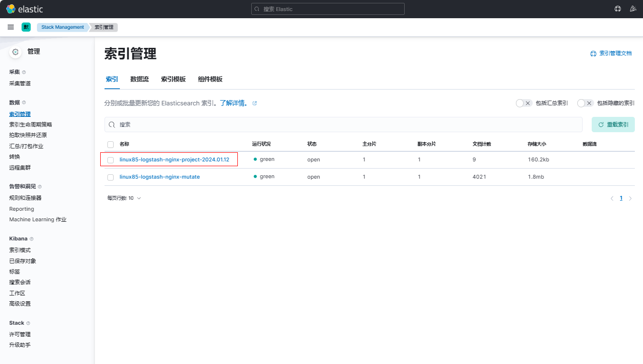
Task: Toggle 包括隐藏的索引 switch
Action: point(585,103)
